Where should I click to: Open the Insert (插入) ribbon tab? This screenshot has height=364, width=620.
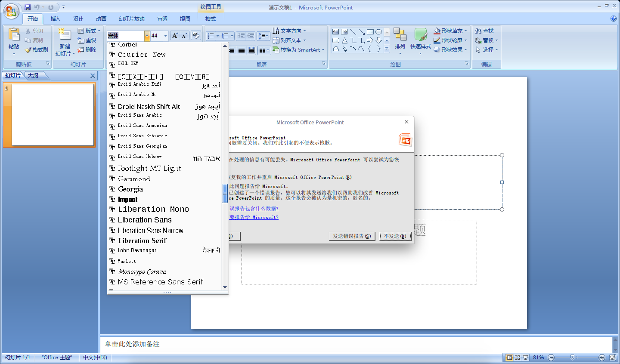55,19
